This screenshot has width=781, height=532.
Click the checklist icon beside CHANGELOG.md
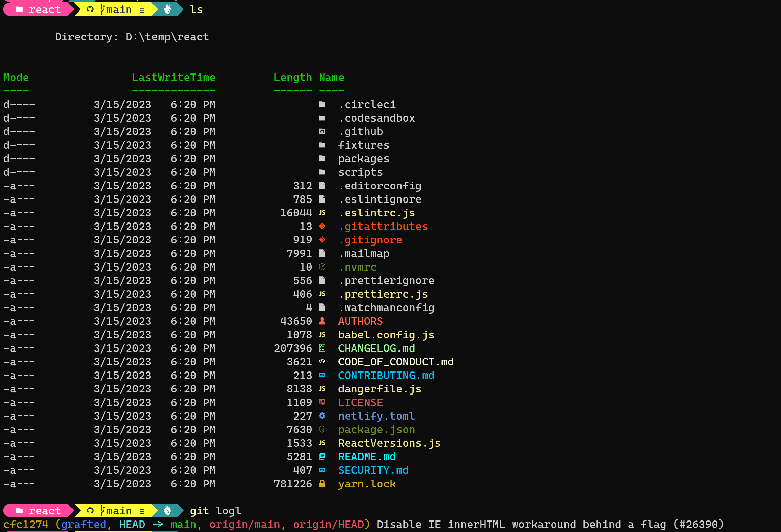click(322, 348)
